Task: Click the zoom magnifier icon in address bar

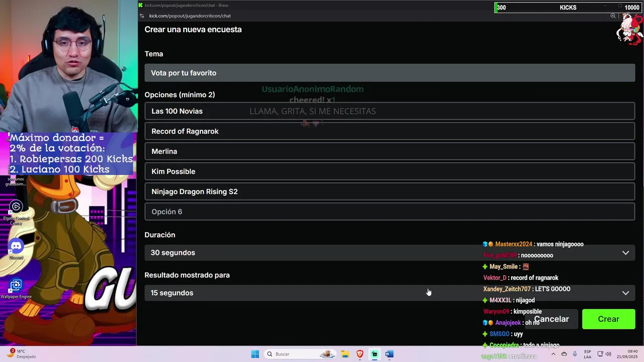Action: 613,16
